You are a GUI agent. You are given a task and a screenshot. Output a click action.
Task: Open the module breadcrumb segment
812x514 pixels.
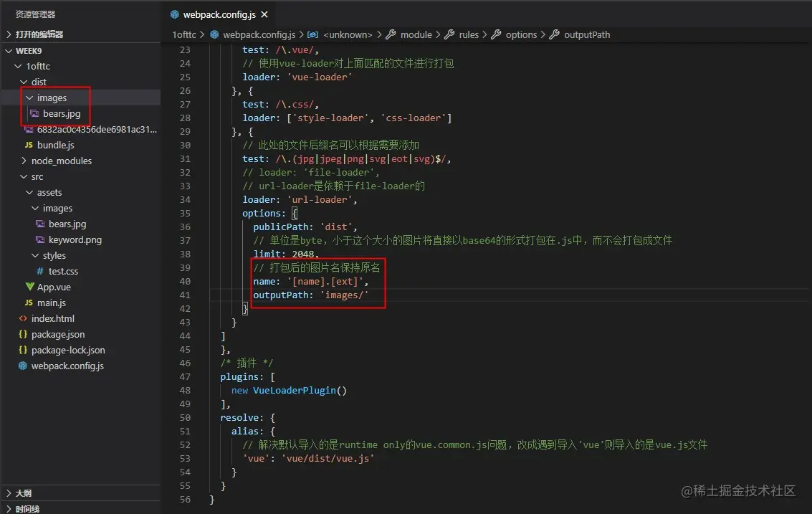[x=416, y=34]
